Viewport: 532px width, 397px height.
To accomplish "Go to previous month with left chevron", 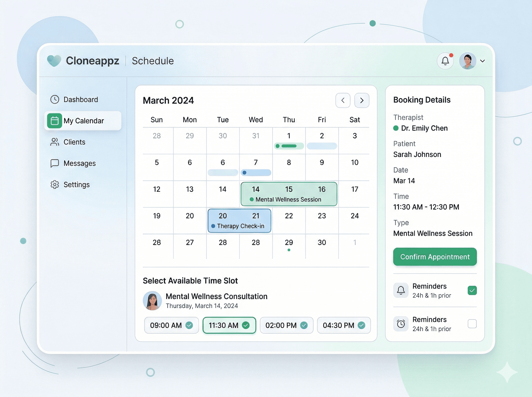I will click(x=342, y=100).
